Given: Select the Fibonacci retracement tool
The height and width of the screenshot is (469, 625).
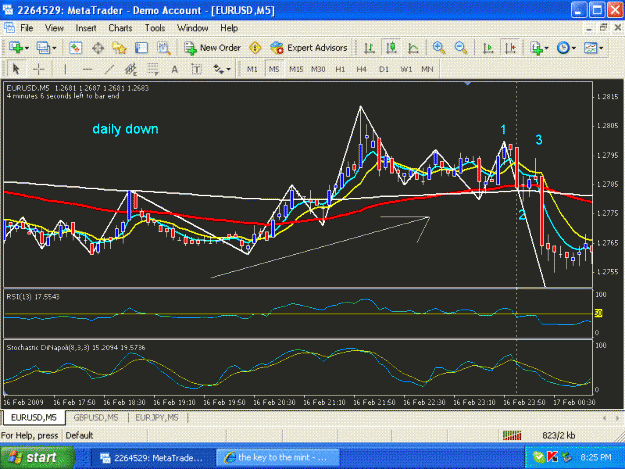Looking at the screenshot, I should pyautogui.click(x=153, y=69).
